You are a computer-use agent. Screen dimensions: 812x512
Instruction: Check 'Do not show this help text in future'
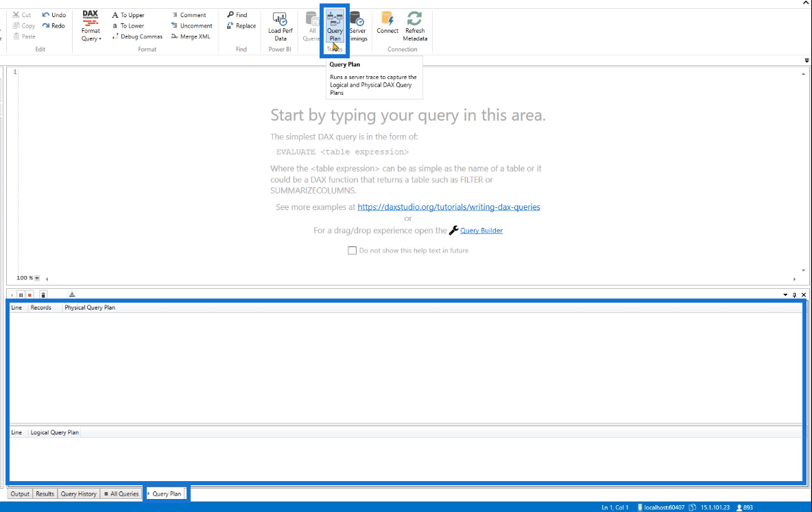(352, 251)
